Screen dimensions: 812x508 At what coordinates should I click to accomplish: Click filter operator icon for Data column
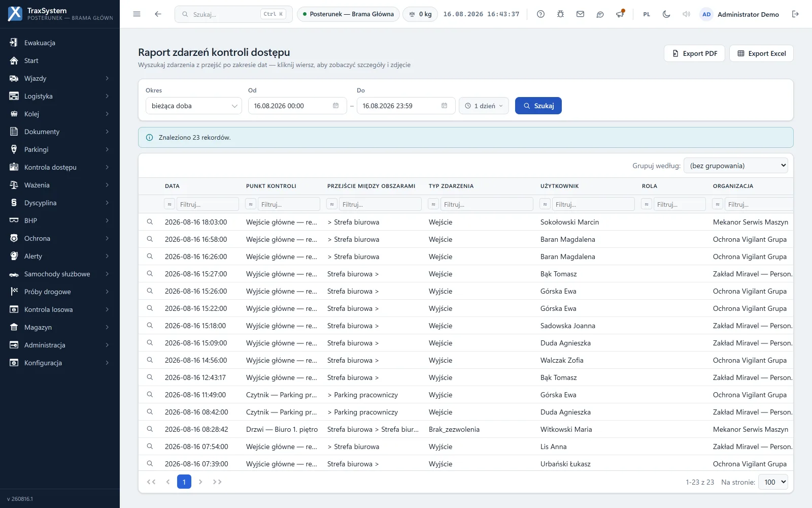[x=170, y=204]
